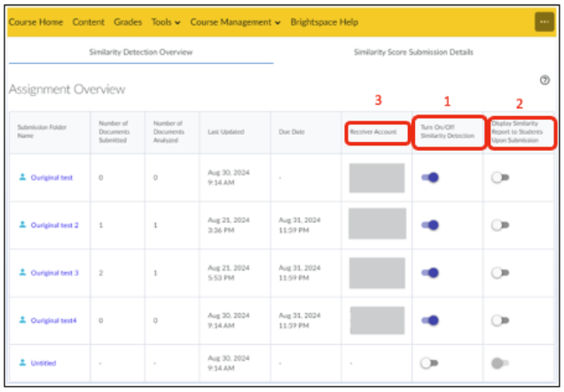The height and width of the screenshot is (392, 564).
Task: Turn off similarity detection for Ouriginal test 3
Action: click(x=430, y=273)
